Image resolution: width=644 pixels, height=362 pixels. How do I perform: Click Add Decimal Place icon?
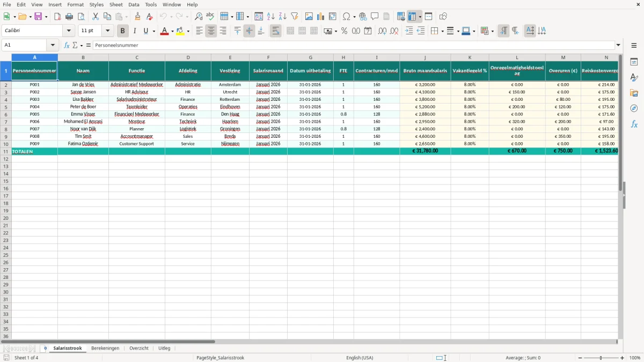[x=383, y=31]
